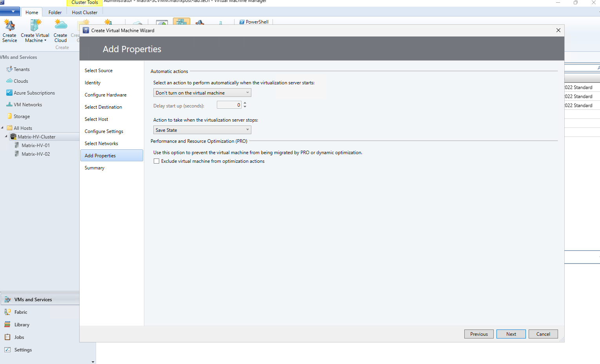Click the delay start up seconds field

click(229, 105)
